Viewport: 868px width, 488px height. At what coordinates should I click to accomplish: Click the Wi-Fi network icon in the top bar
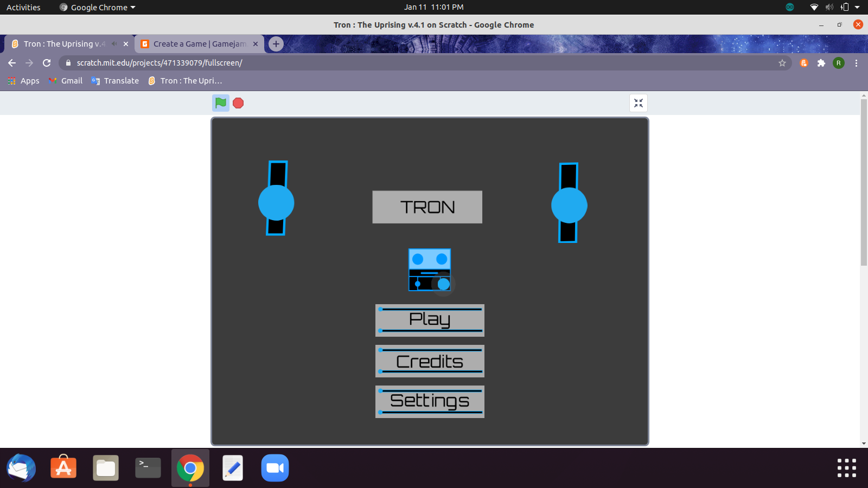[814, 7]
